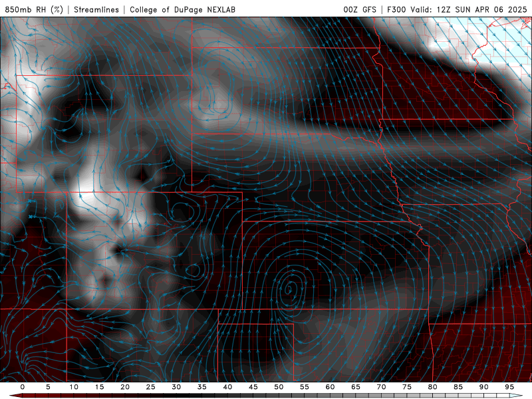
Task: Click the 60 label on the RH scale
Action: [x=330, y=387]
